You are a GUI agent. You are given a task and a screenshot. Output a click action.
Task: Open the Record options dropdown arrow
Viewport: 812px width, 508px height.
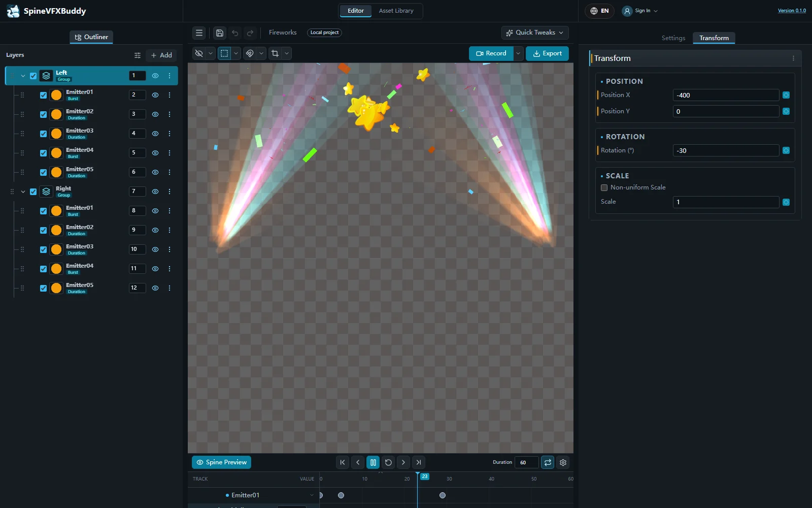(518, 53)
